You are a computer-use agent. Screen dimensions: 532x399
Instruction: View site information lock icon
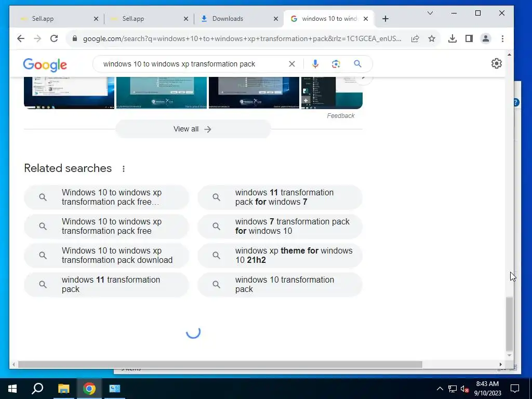click(x=75, y=38)
